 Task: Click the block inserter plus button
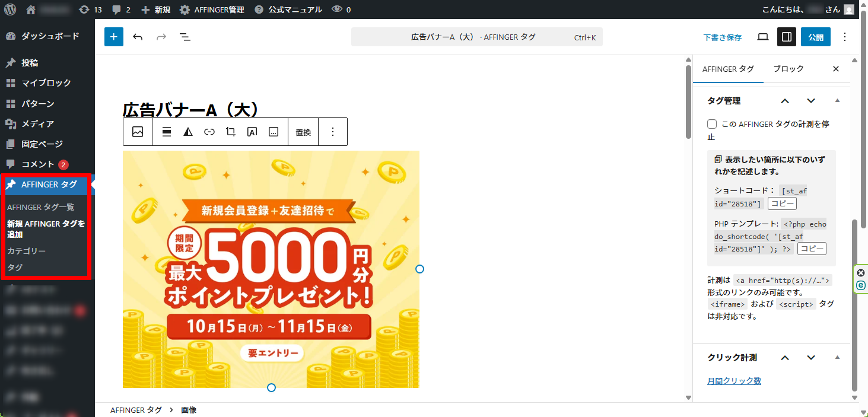114,37
